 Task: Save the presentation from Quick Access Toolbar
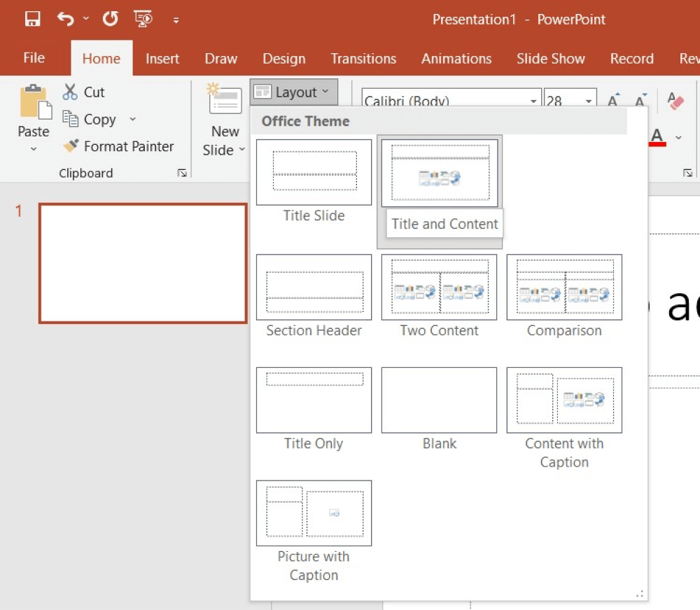click(x=32, y=18)
